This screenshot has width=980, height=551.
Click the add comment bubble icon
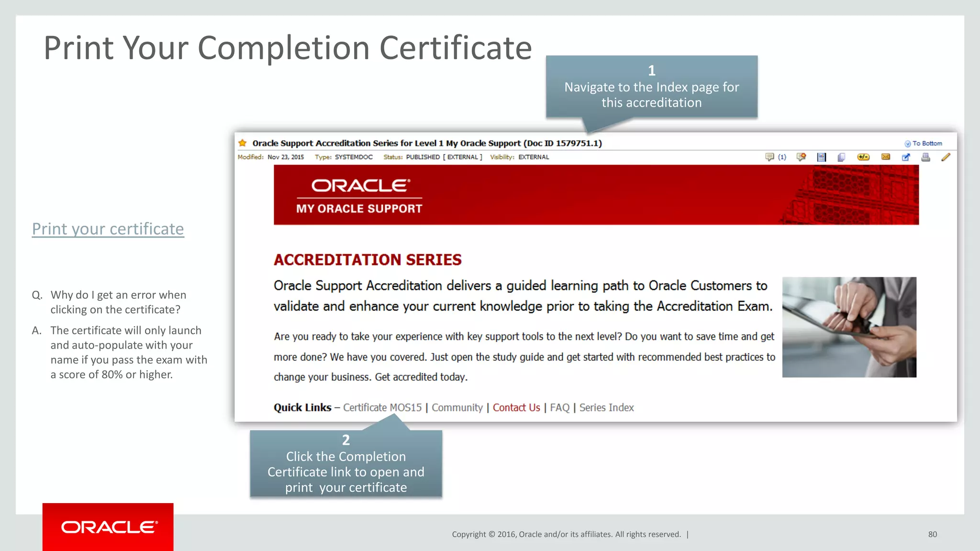coord(801,157)
